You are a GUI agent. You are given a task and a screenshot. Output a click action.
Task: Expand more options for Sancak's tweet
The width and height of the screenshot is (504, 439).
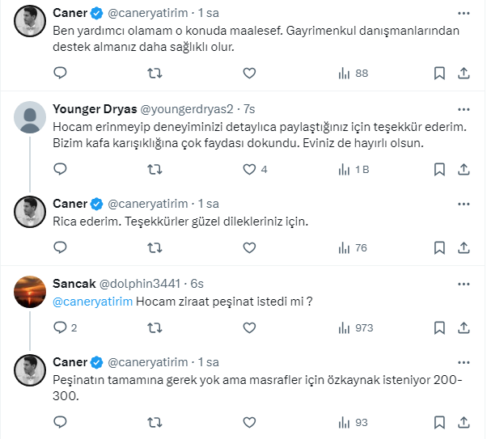[464, 283]
